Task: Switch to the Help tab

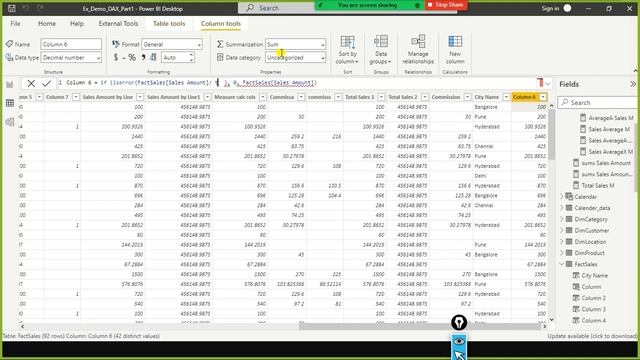Action: tap(77, 24)
